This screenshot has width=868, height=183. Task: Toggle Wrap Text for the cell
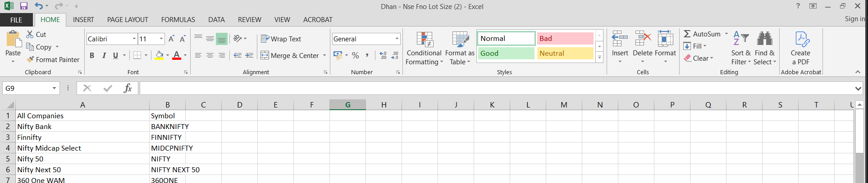coord(281,39)
